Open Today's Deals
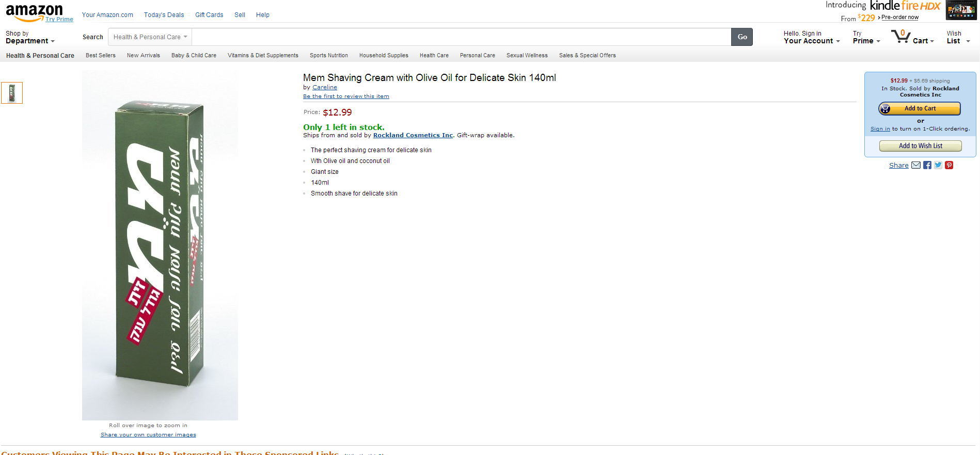Viewport: 980px width, 455px height. coord(164,15)
